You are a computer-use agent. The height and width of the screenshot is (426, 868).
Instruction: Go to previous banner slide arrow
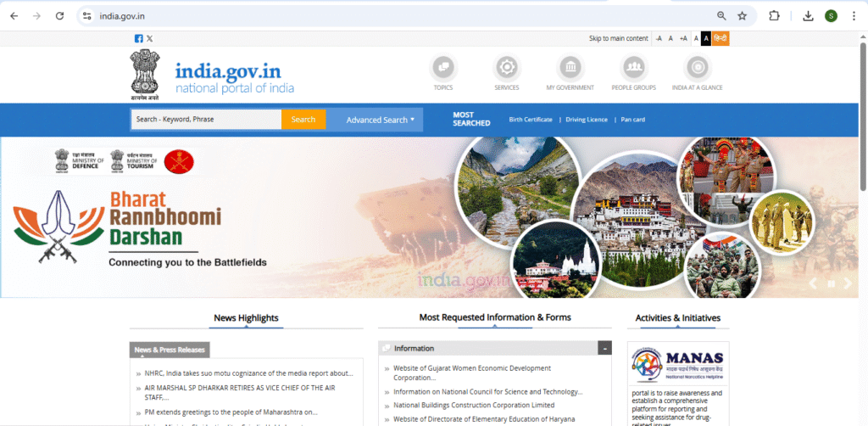click(x=813, y=283)
